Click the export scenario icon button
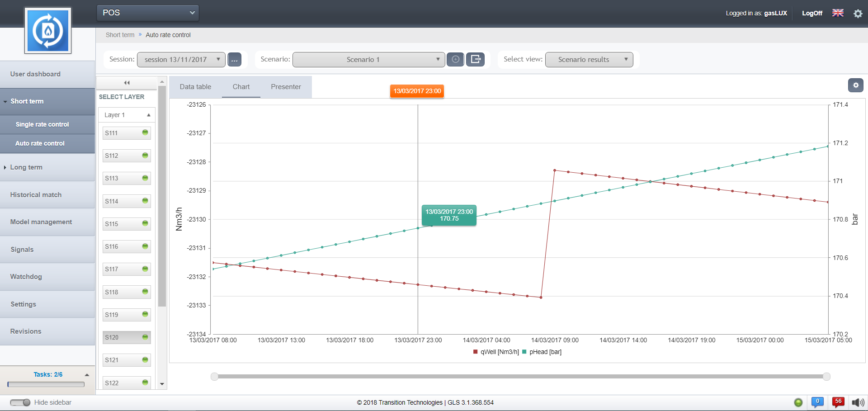 [x=475, y=59]
